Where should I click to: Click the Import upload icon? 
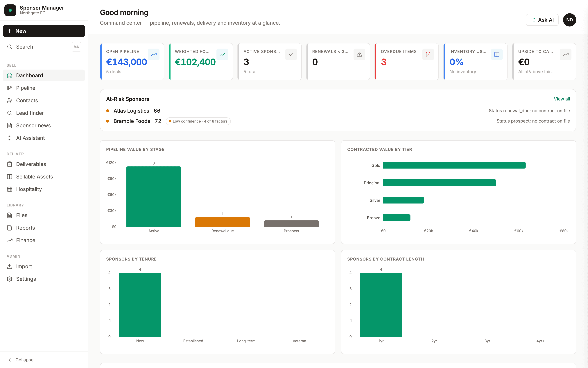click(x=10, y=266)
